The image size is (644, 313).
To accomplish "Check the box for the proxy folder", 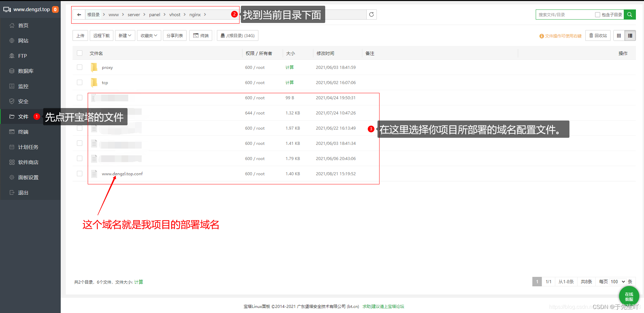I will pos(80,67).
